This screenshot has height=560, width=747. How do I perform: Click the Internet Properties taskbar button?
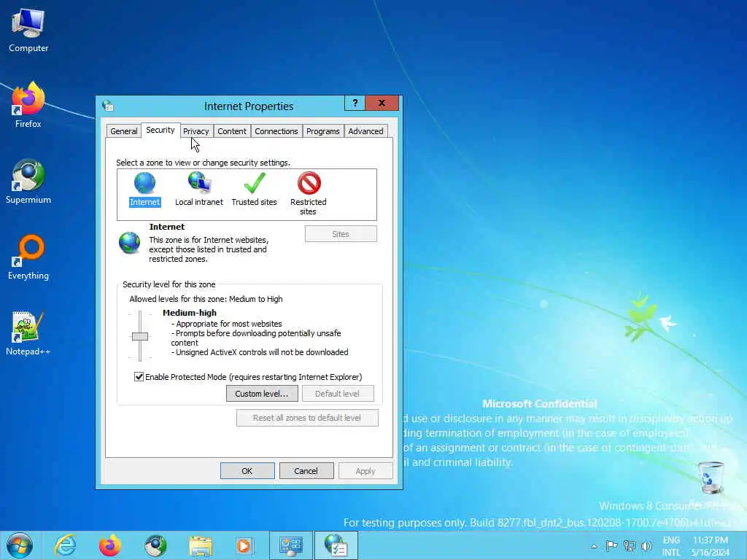coord(336,545)
